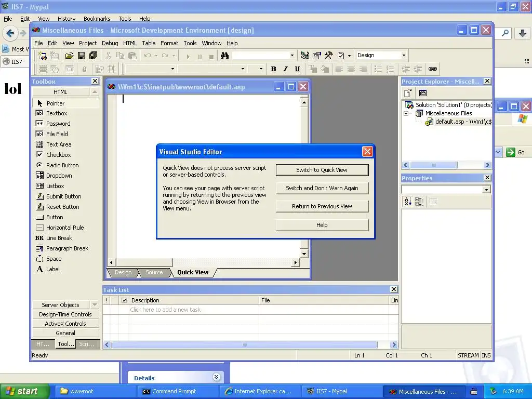Click the decrease indent icon
The width and height of the screenshot is (532, 399).
[405, 69]
